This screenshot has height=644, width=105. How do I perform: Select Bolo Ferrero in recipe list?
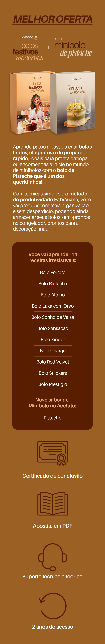point(53,272)
